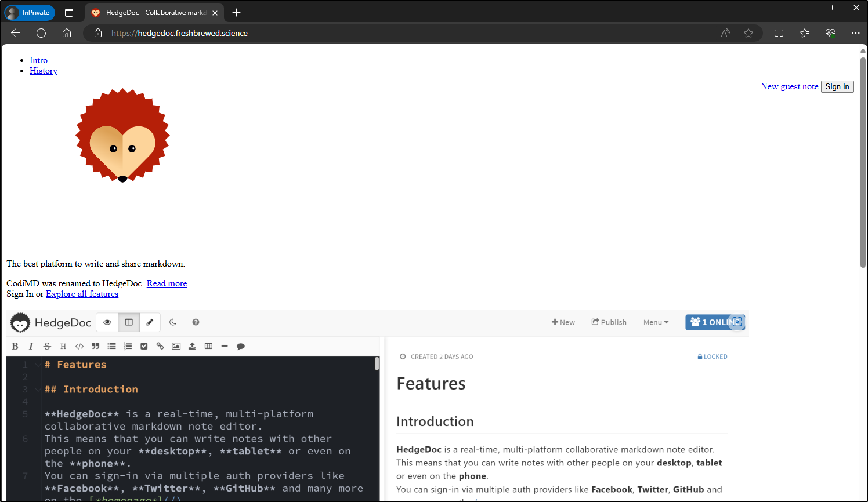The width and height of the screenshot is (868, 502).
Task: Click the '## Introduction' line in the editor
Action: (x=91, y=390)
